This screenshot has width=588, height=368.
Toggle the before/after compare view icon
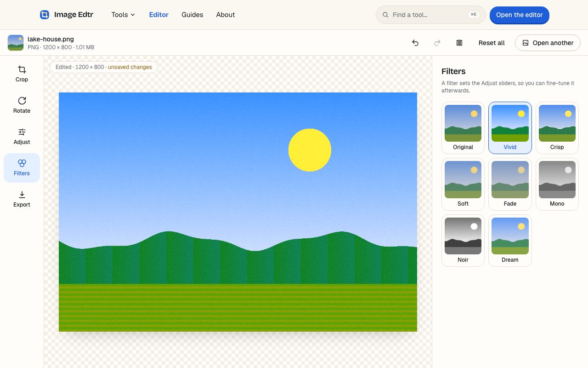point(459,43)
